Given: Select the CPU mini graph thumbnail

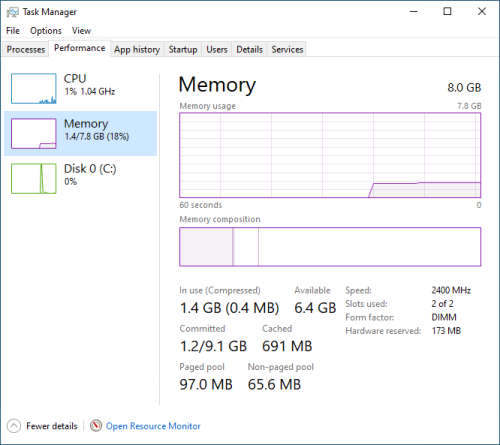Looking at the screenshot, I should coord(34,88).
